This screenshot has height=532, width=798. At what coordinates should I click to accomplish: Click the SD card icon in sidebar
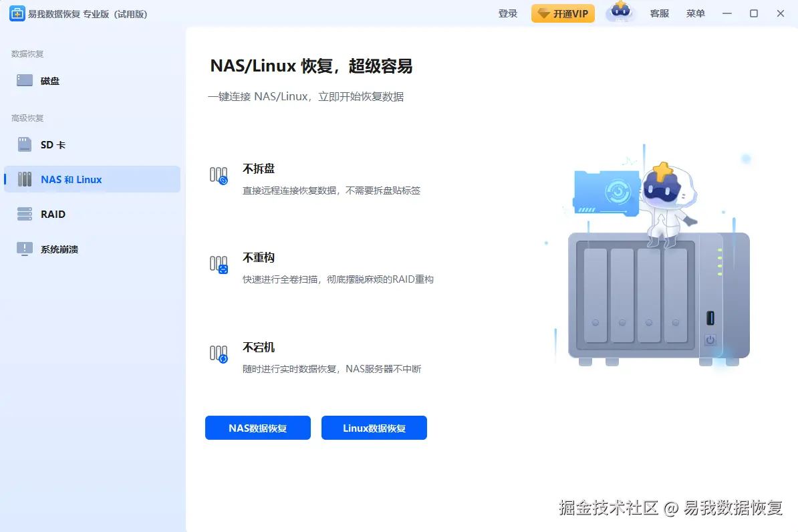[25, 144]
